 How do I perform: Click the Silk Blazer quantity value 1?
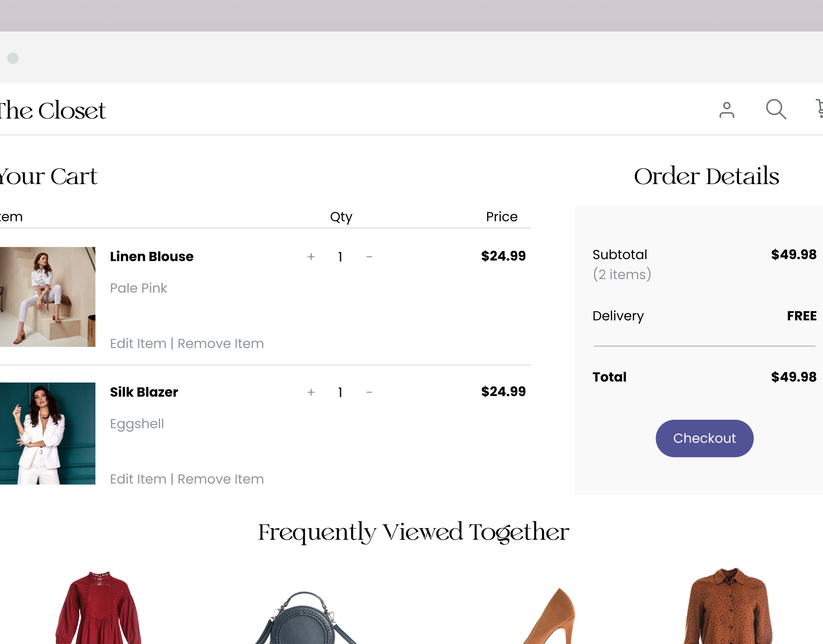pyautogui.click(x=340, y=393)
